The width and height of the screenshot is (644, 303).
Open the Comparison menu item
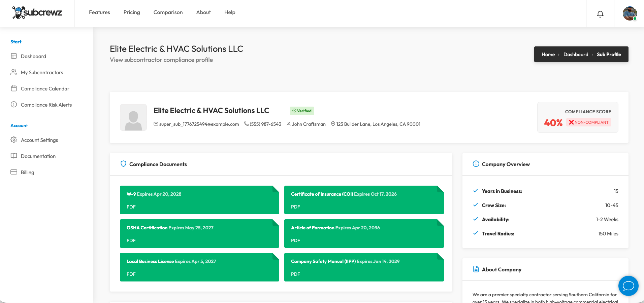point(168,12)
